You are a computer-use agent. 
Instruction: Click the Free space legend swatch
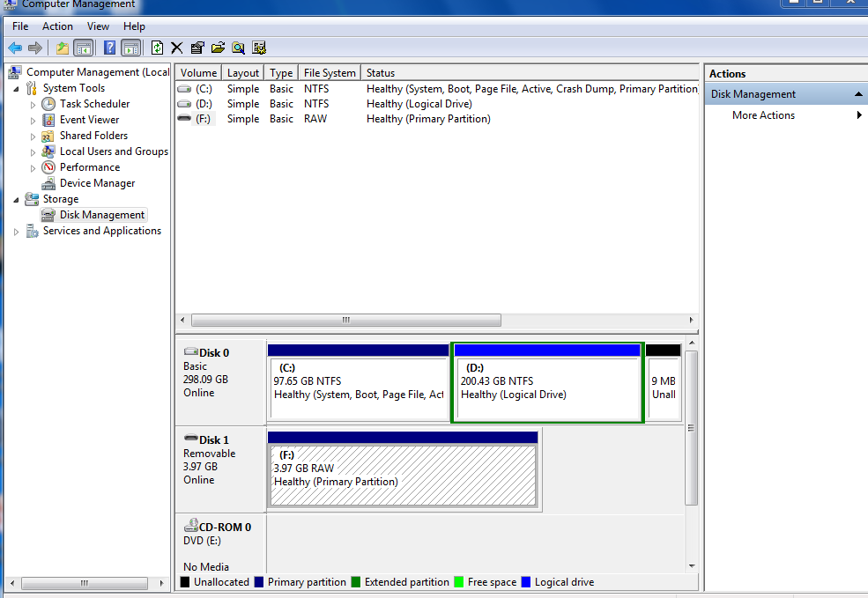[459, 582]
